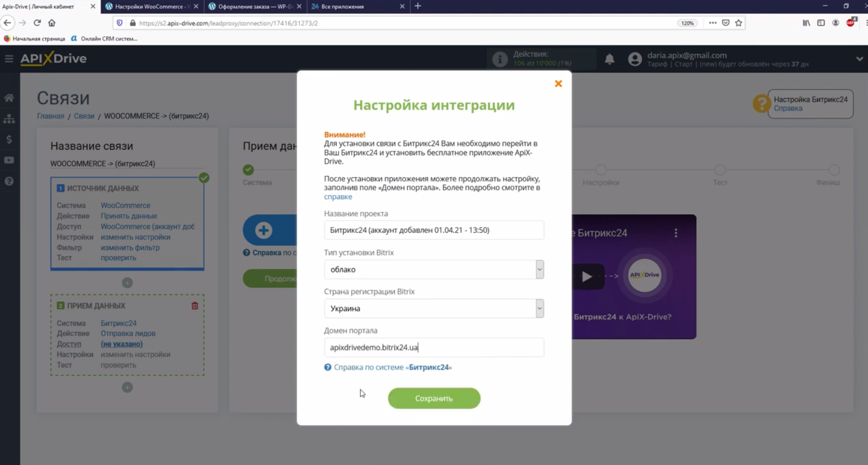868x465 pixels.
Task: Open the browser library icon
Action: (x=806, y=23)
